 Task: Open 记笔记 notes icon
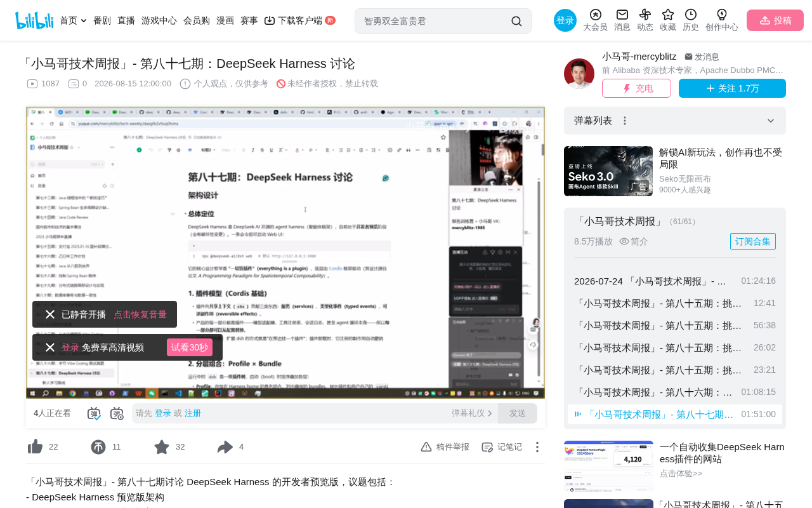pyautogui.click(x=487, y=447)
